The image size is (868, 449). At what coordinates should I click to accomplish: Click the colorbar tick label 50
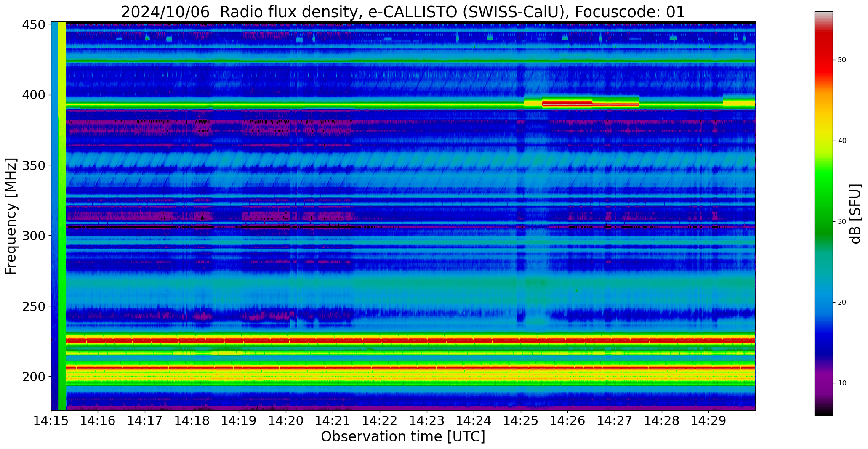[x=842, y=60]
